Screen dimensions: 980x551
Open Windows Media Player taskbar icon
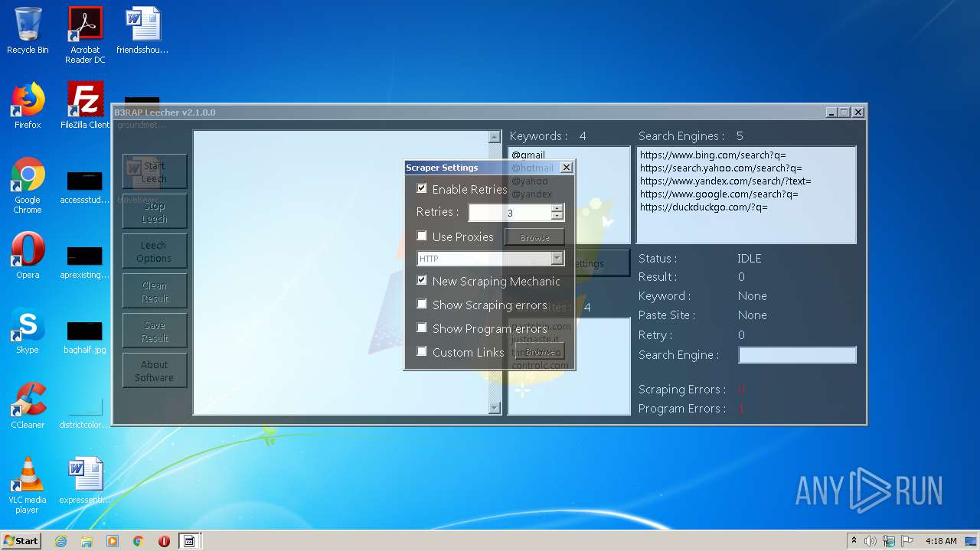pyautogui.click(x=113, y=541)
